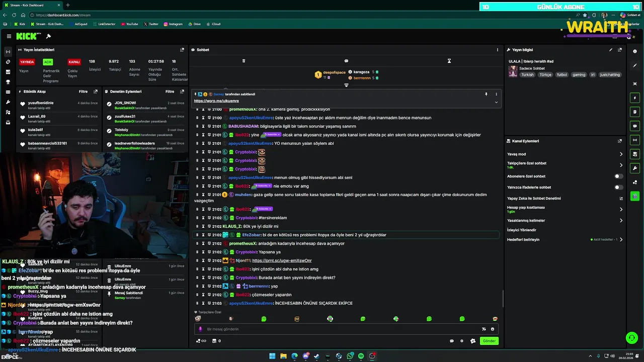This screenshot has width=644, height=362.
Task: Open Njord11's prnt.sc link in chat
Action: pos(282,260)
